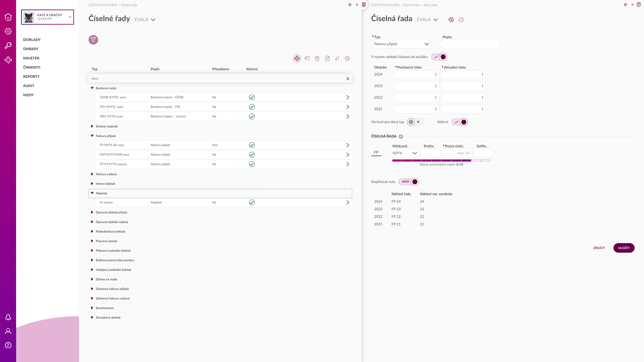Click the remaining numeric characters progress bar
644x362 pixels.
(x=441, y=160)
